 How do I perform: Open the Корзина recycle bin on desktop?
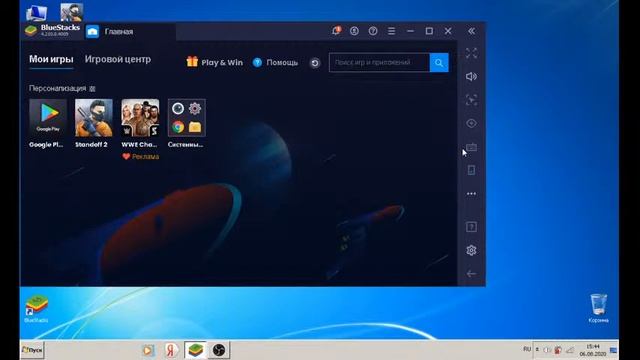tap(598, 308)
